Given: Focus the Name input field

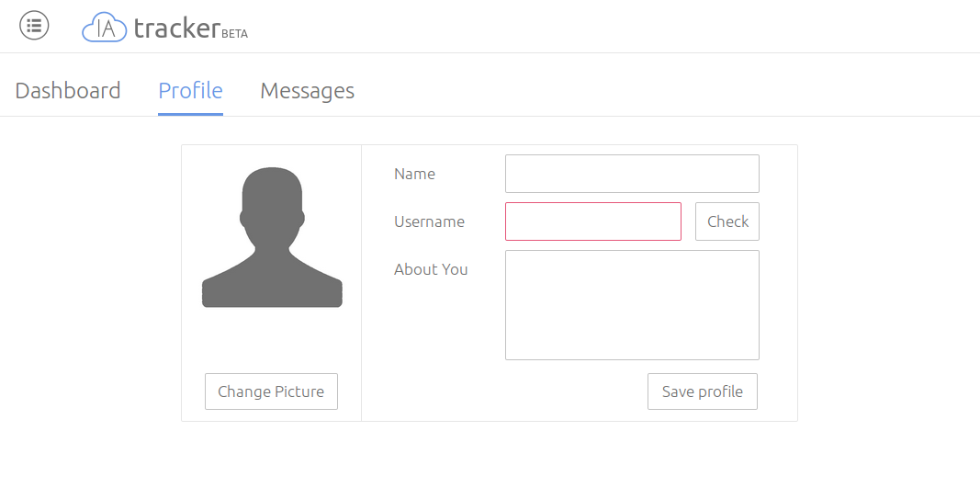Looking at the screenshot, I should click(x=632, y=174).
